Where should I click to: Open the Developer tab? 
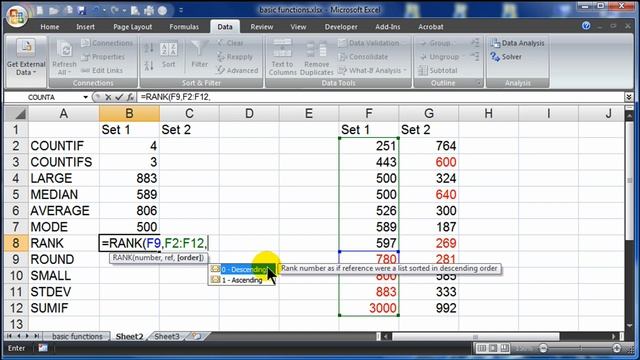[341, 27]
